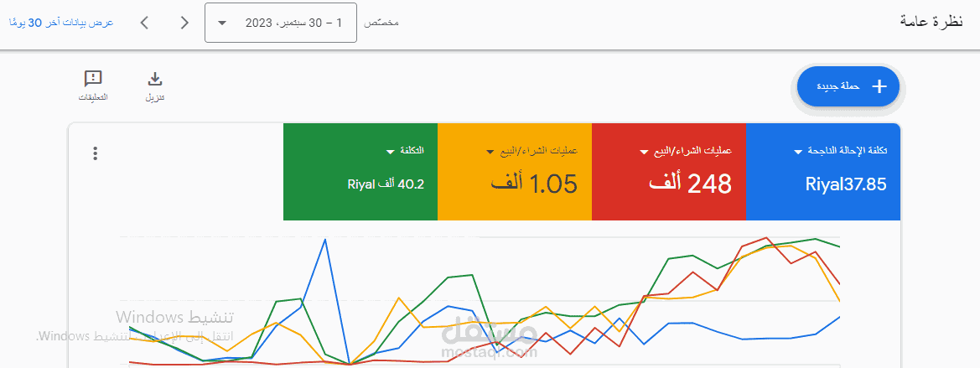Open the three-dot more options menu
The image size is (980, 368).
click(x=95, y=153)
